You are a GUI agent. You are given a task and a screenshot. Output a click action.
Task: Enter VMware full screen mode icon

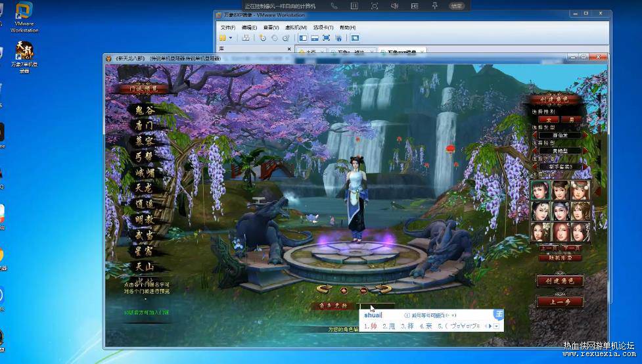click(327, 37)
